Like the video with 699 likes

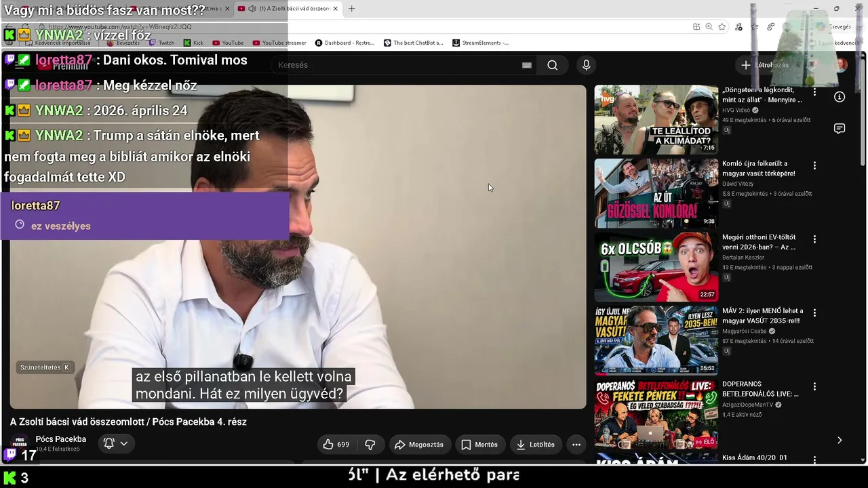[x=336, y=445]
